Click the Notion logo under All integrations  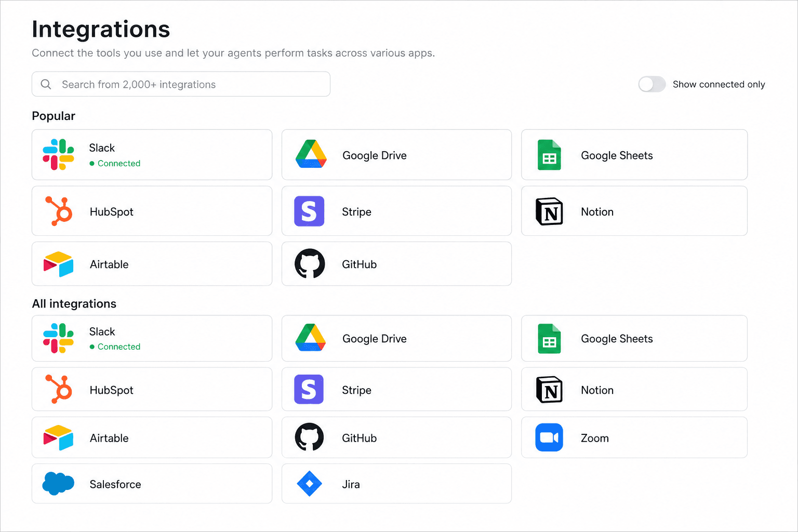click(549, 390)
